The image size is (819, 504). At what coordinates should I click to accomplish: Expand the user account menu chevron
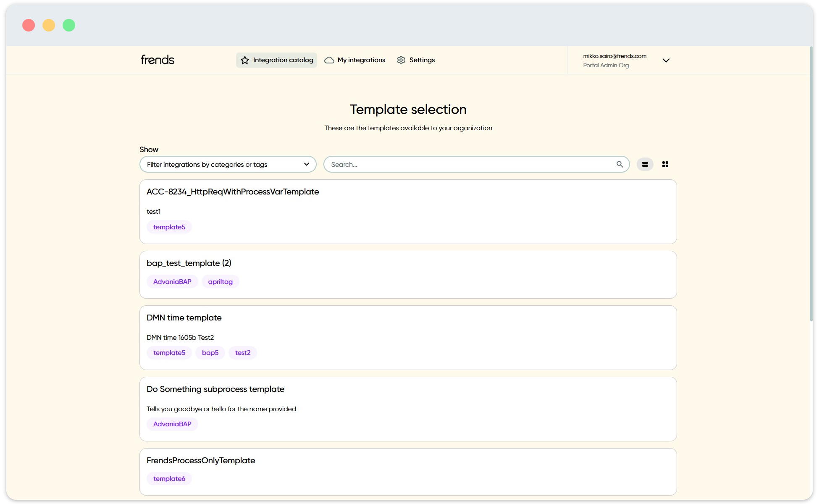(666, 60)
